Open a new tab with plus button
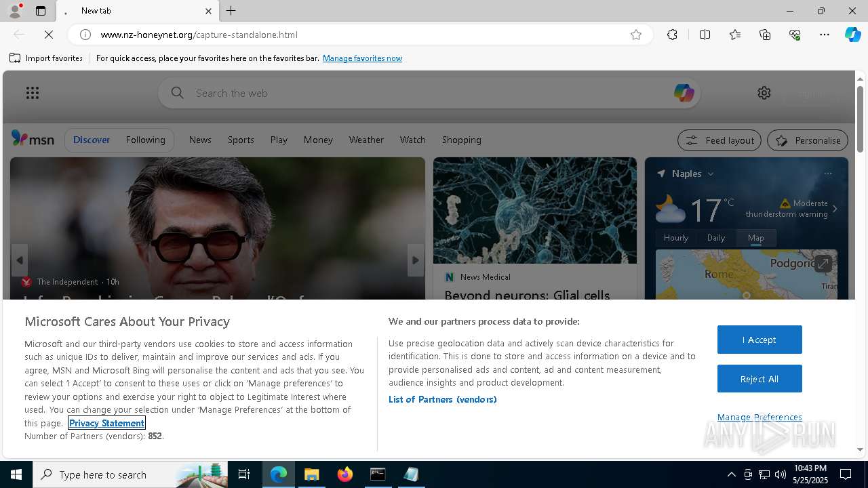Viewport: 868px width, 488px height. coord(231,11)
